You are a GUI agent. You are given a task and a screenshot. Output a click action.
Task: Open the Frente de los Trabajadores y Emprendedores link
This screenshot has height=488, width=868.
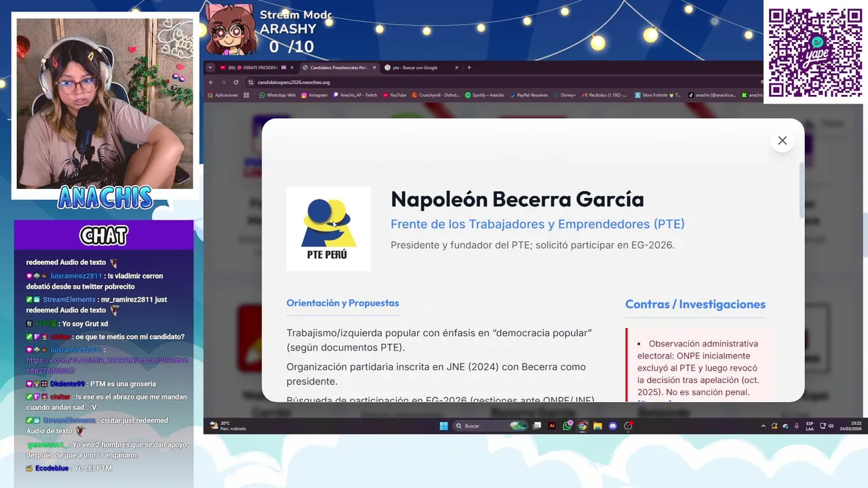(x=538, y=224)
